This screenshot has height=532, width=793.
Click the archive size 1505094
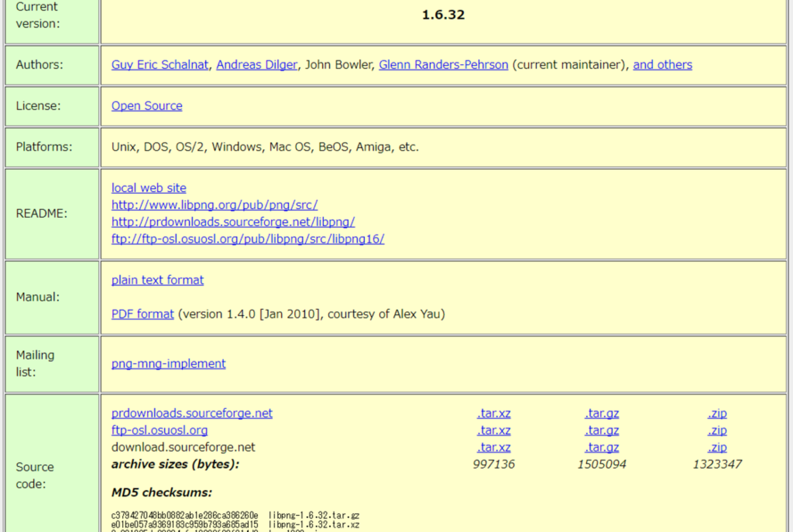[601, 464]
